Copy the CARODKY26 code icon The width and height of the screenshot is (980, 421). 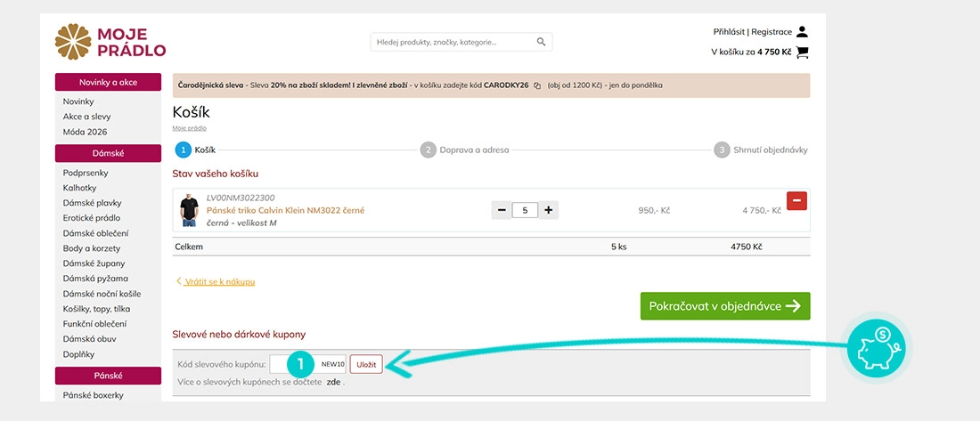pyautogui.click(x=537, y=85)
